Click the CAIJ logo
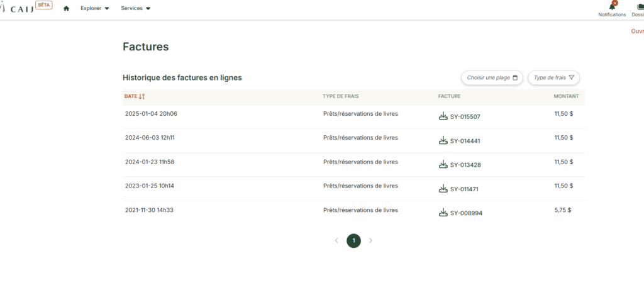Image resolution: width=644 pixels, height=285 pixels. (22, 8)
